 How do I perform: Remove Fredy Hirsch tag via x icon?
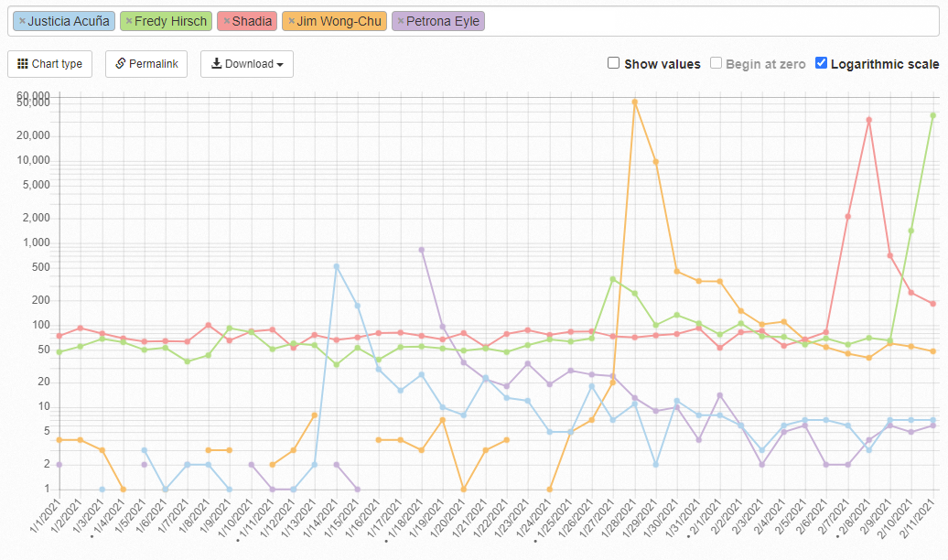click(x=129, y=21)
